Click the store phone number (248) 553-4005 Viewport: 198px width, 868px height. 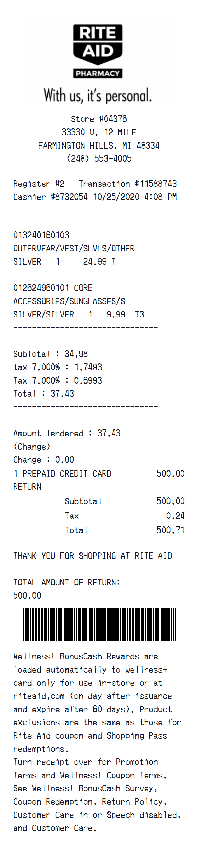coord(99,158)
